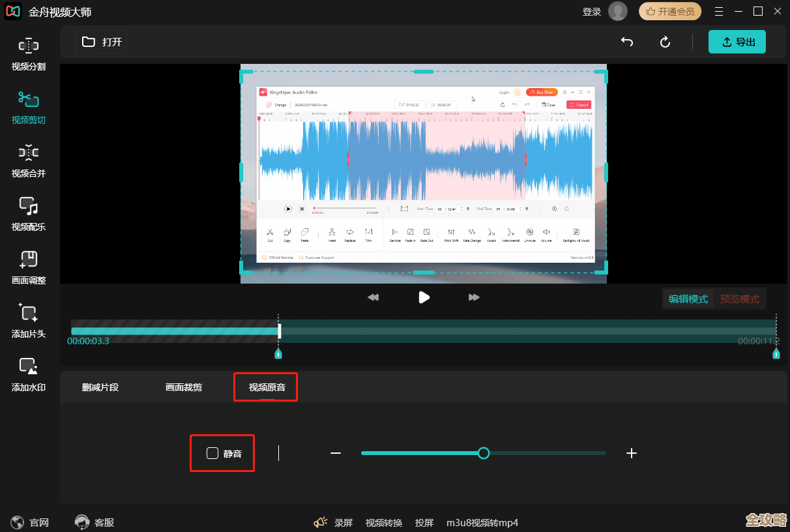
Task: Enable the 静音 mute checkbox
Action: tap(212, 453)
